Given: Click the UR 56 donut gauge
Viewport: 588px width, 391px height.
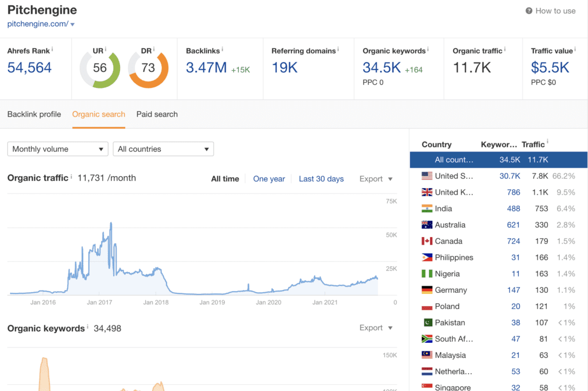Looking at the screenshot, I should click(x=100, y=68).
